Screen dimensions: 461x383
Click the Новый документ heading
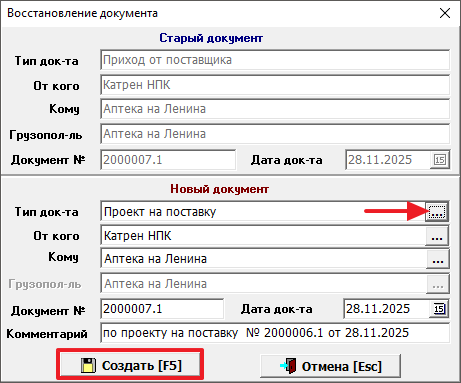click(220, 189)
